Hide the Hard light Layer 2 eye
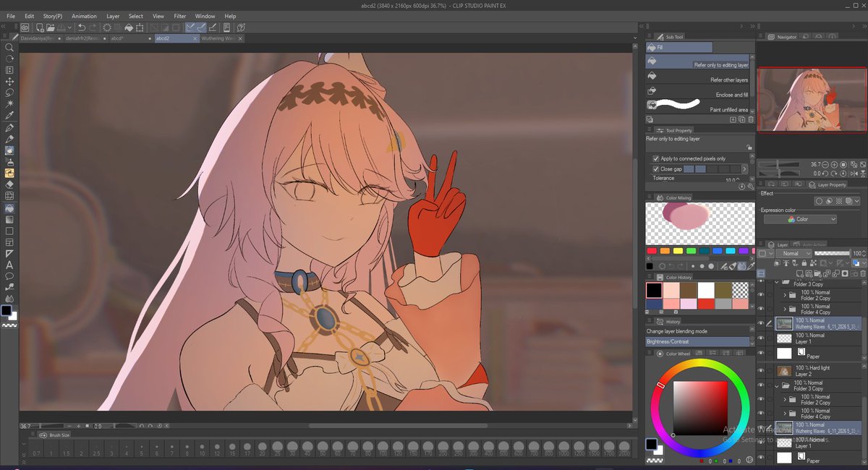The width and height of the screenshot is (868, 470). point(760,370)
